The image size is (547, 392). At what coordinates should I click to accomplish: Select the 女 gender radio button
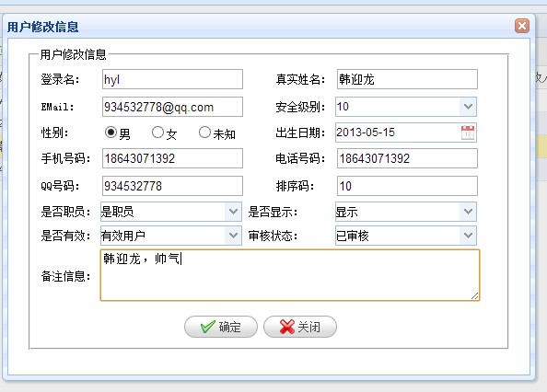click(x=157, y=133)
